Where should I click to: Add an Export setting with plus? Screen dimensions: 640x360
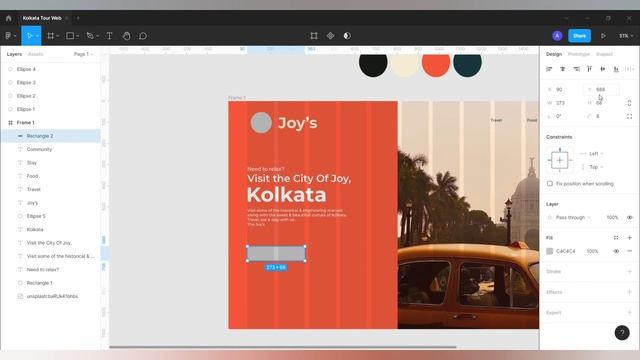pyautogui.click(x=629, y=313)
